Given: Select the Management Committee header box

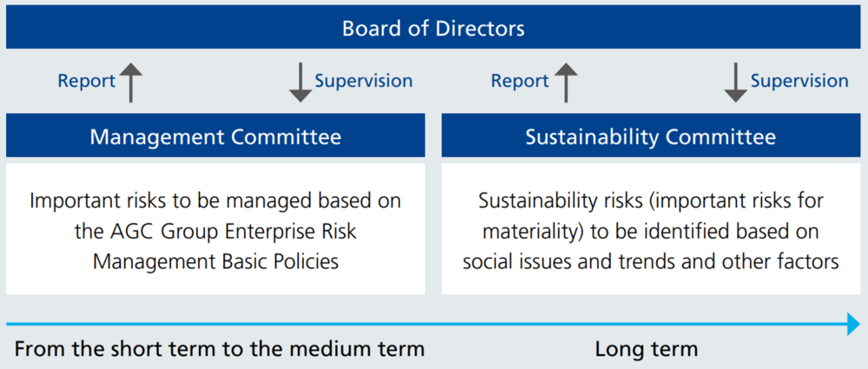Looking at the screenshot, I should (215, 135).
